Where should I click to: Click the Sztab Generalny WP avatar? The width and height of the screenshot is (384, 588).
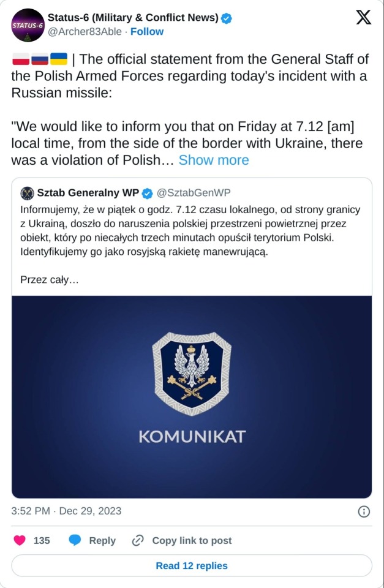pos(27,194)
